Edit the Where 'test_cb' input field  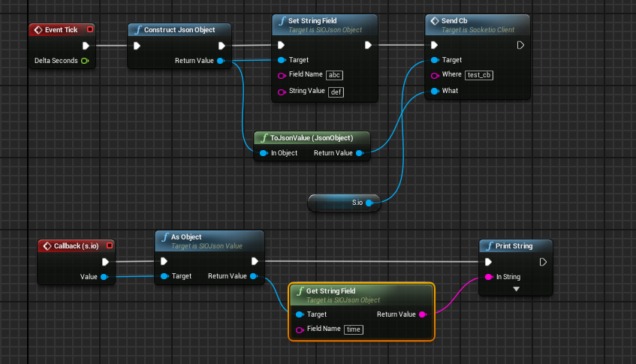click(480, 76)
